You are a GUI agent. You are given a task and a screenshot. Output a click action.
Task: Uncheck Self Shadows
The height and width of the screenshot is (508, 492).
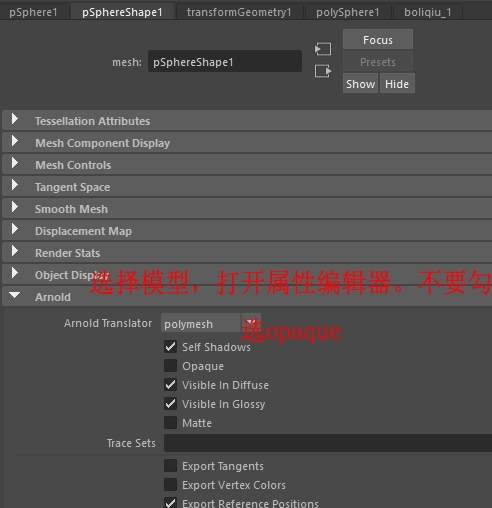(x=170, y=347)
